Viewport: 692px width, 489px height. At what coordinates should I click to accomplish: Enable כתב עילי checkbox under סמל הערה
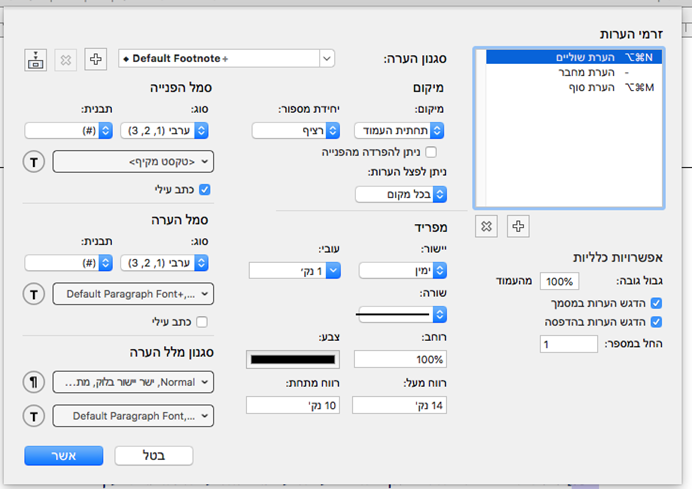pyautogui.click(x=202, y=322)
